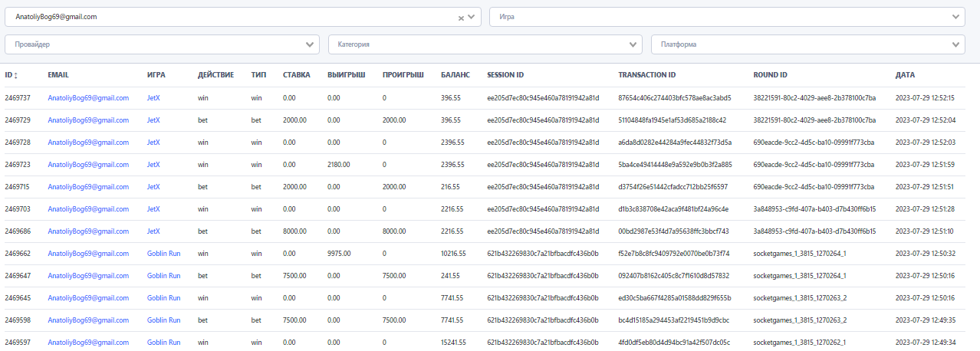Sort table by ID column header
This screenshot has width=980, height=351.
pyautogui.click(x=11, y=75)
